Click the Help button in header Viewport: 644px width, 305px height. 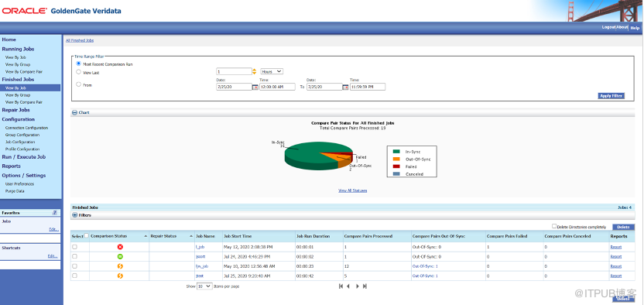[635, 28]
